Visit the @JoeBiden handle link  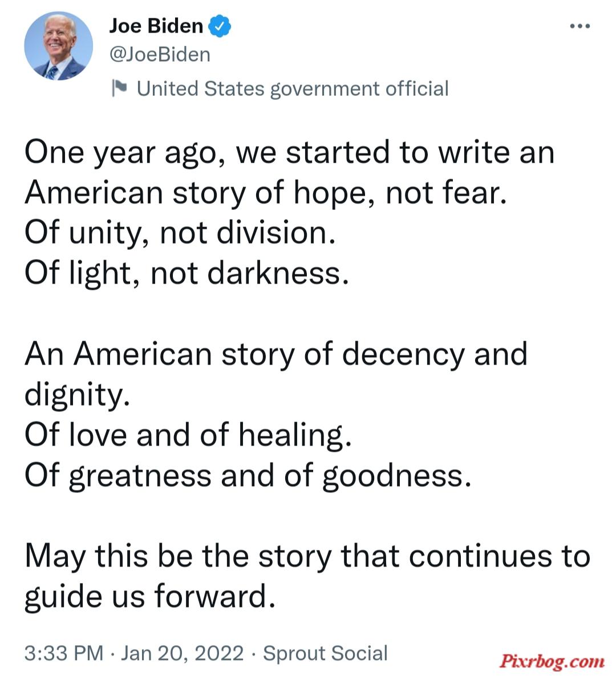point(160,55)
